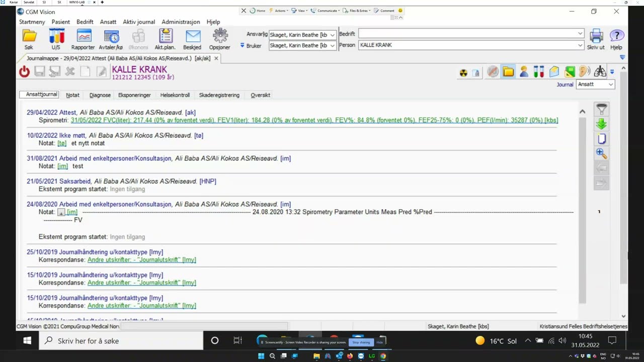
Task: Open the Startmeny menu
Action: [32, 22]
